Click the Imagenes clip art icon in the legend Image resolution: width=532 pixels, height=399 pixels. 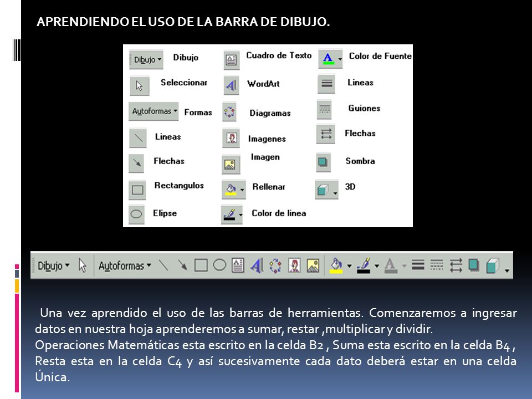click(x=232, y=138)
